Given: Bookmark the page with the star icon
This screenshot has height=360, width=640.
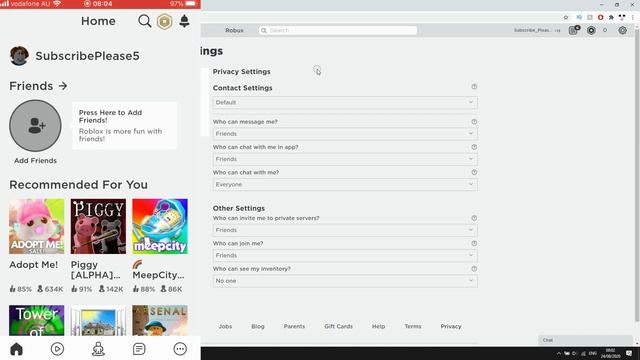Looking at the screenshot, I should 566,18.
